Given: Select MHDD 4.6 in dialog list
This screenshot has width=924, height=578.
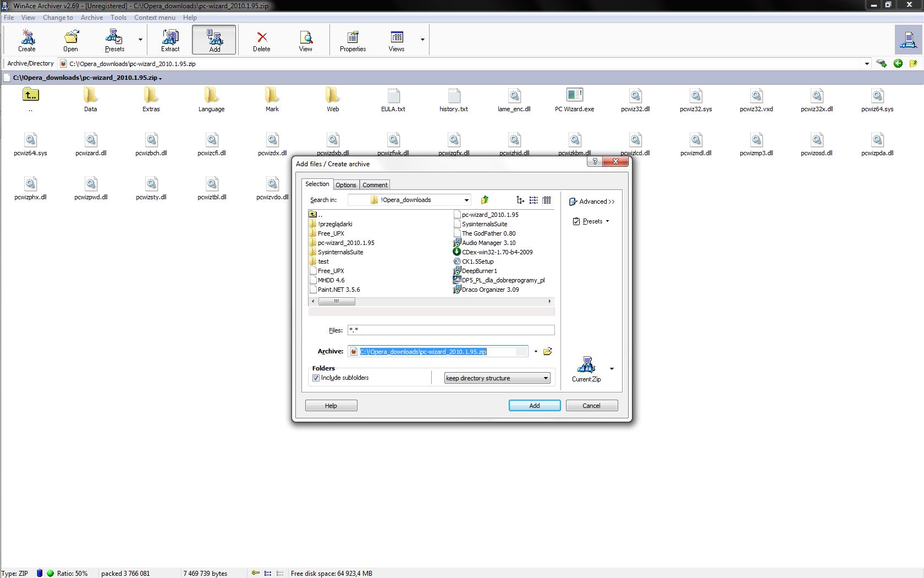Looking at the screenshot, I should coord(327,280).
